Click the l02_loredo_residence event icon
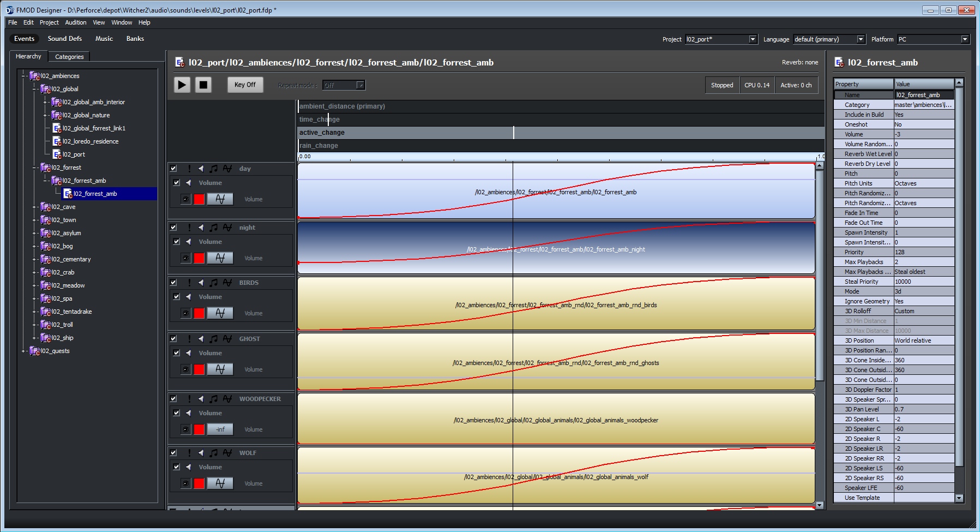This screenshot has height=532, width=980. pyautogui.click(x=57, y=141)
